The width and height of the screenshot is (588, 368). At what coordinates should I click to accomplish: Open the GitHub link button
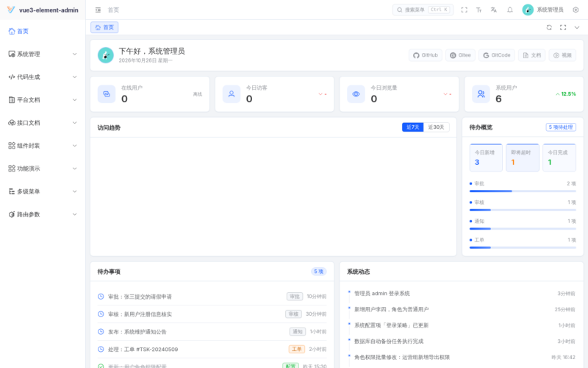point(426,55)
